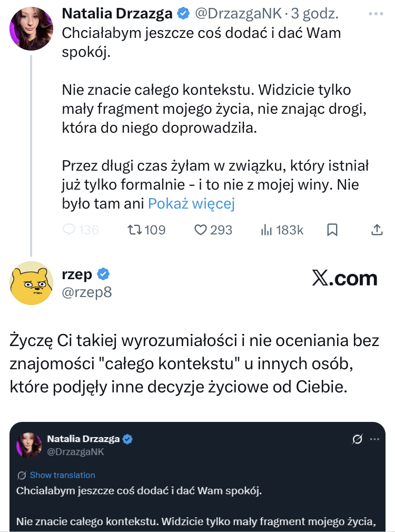Click rzep display name

pos(77,274)
